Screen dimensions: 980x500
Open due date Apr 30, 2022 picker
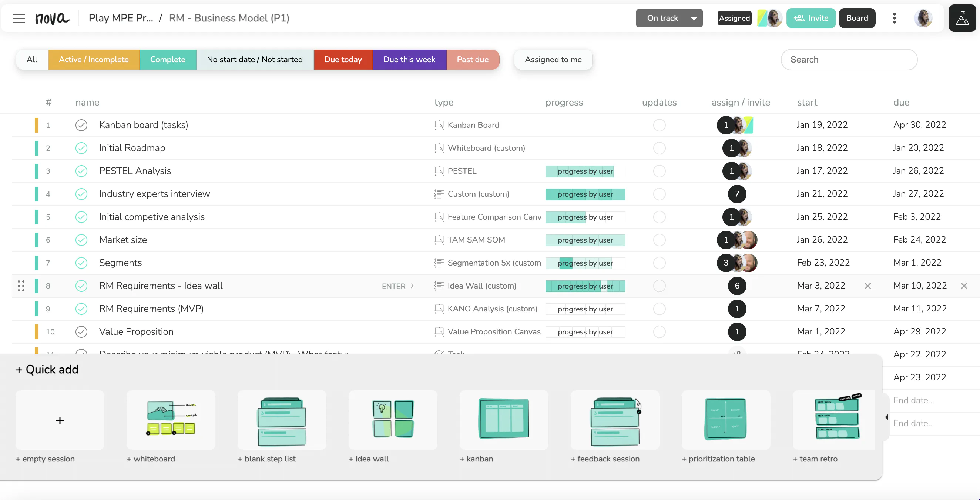point(920,125)
